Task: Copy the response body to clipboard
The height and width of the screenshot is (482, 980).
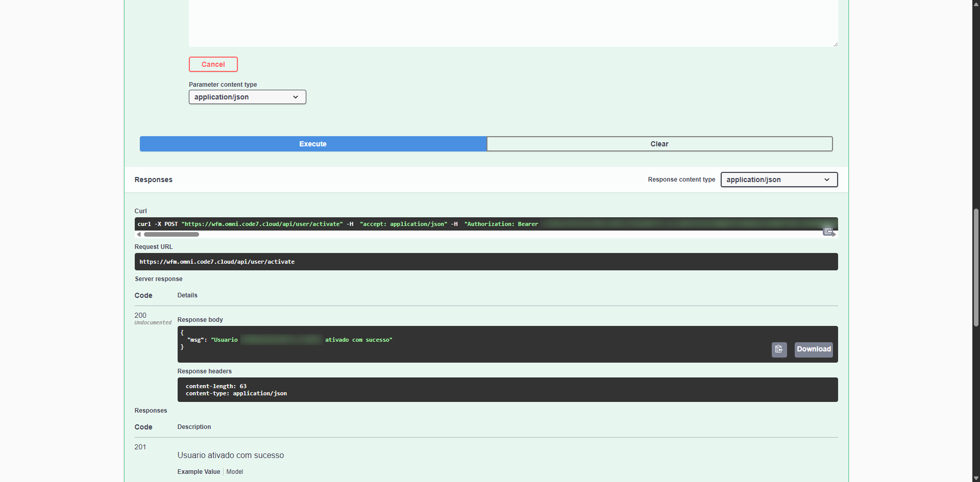Action: pos(779,349)
